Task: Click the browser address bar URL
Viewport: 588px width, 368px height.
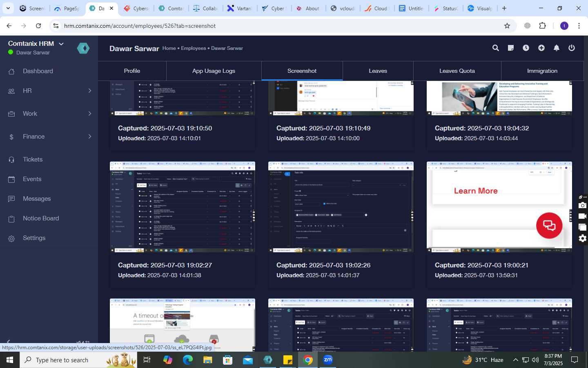Action: [x=140, y=26]
